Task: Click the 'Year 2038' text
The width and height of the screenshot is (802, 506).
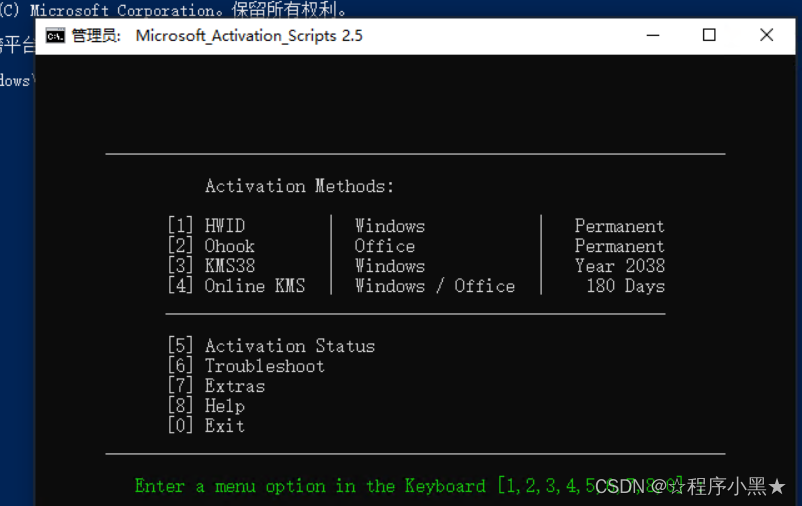Action: pos(619,266)
